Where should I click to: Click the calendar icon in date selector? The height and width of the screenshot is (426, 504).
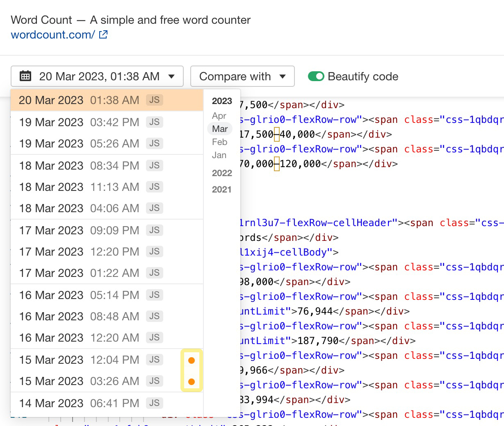coord(25,76)
